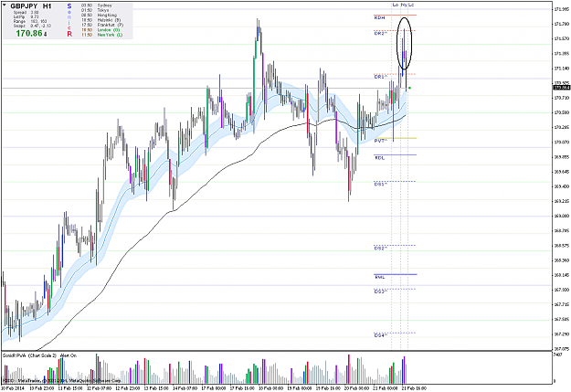Click the 169.000 label on the price axis
The height and width of the screenshot is (392, 571).
pyautogui.click(x=561, y=216)
